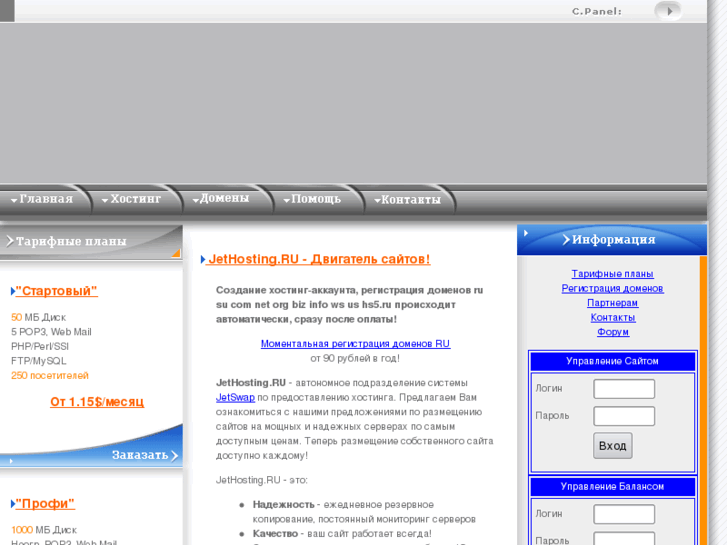
Task: Click the text "от 90 рублей в год!"
Action: 355,358
